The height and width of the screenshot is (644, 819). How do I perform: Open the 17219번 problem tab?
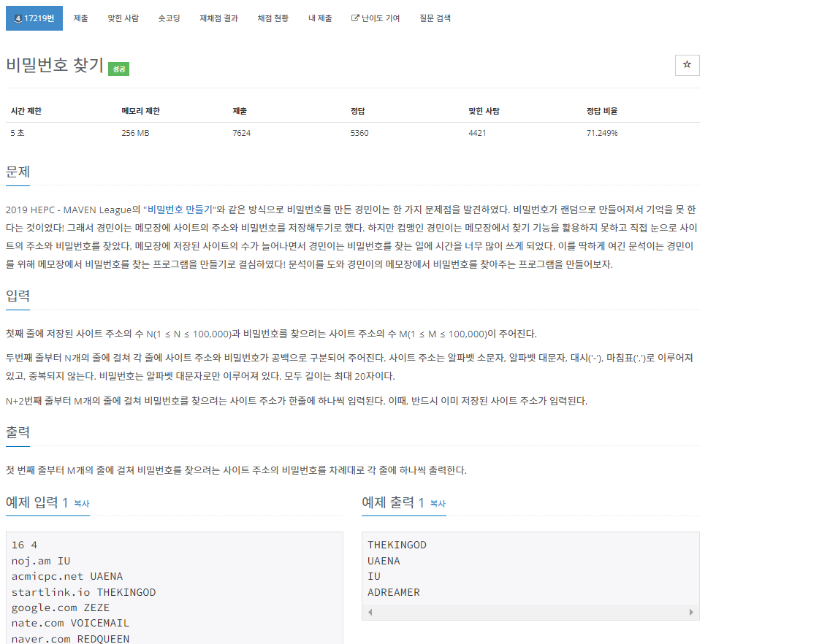tap(34, 18)
